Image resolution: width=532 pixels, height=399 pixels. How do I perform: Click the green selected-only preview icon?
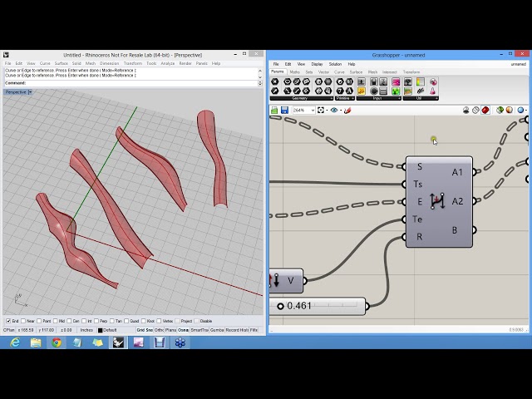tap(500, 111)
